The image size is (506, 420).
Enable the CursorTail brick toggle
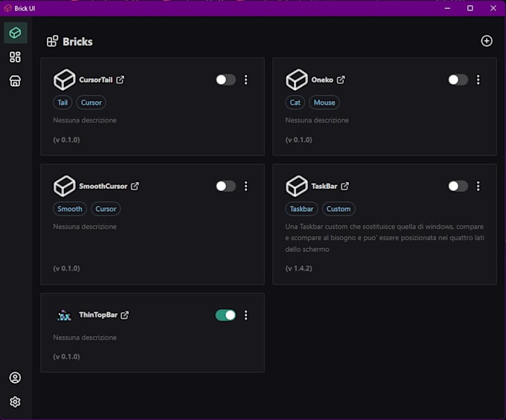[225, 80]
